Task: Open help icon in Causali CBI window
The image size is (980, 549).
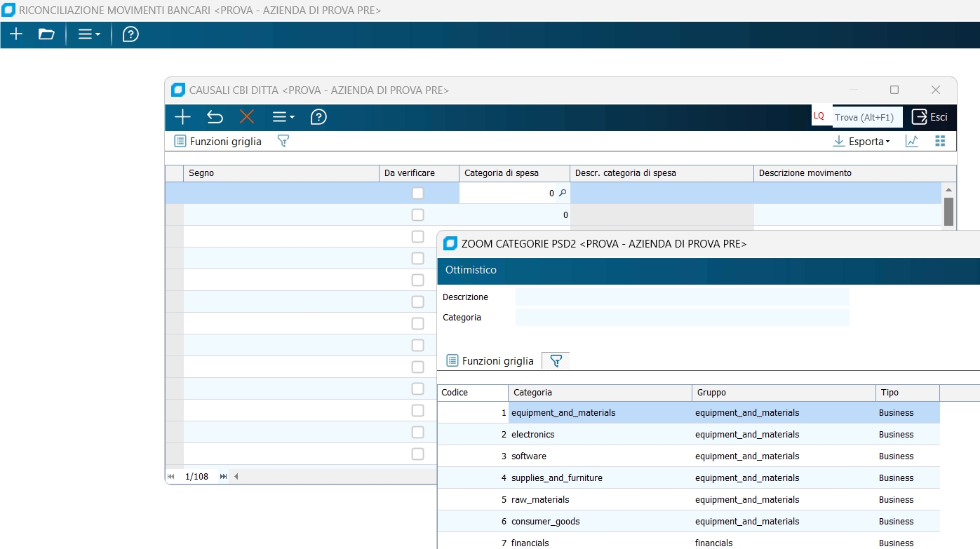Action: pyautogui.click(x=318, y=117)
